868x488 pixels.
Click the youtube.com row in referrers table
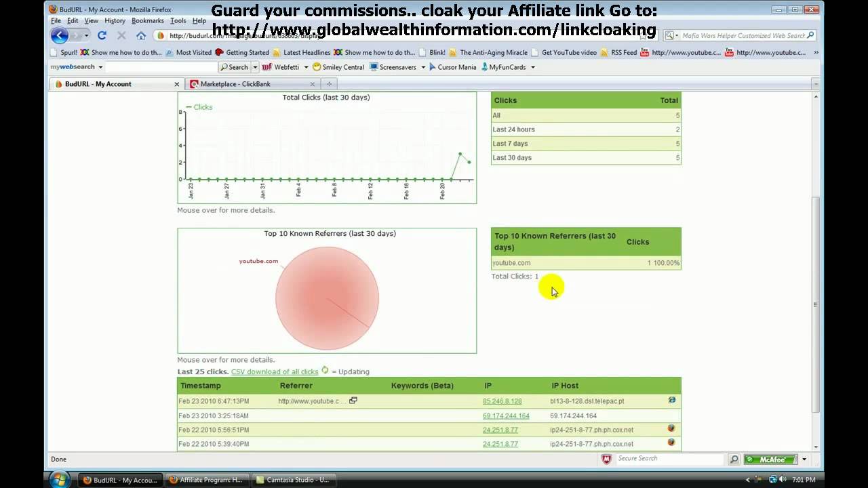point(586,263)
